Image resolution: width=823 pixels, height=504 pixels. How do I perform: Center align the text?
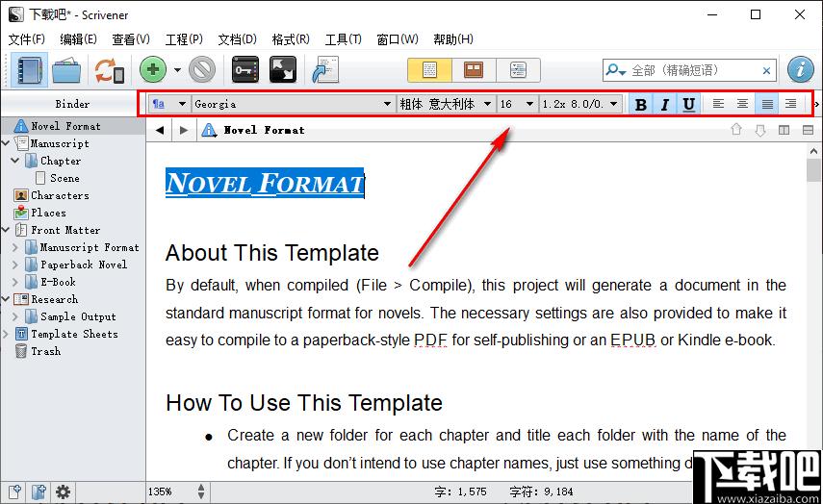click(x=743, y=104)
